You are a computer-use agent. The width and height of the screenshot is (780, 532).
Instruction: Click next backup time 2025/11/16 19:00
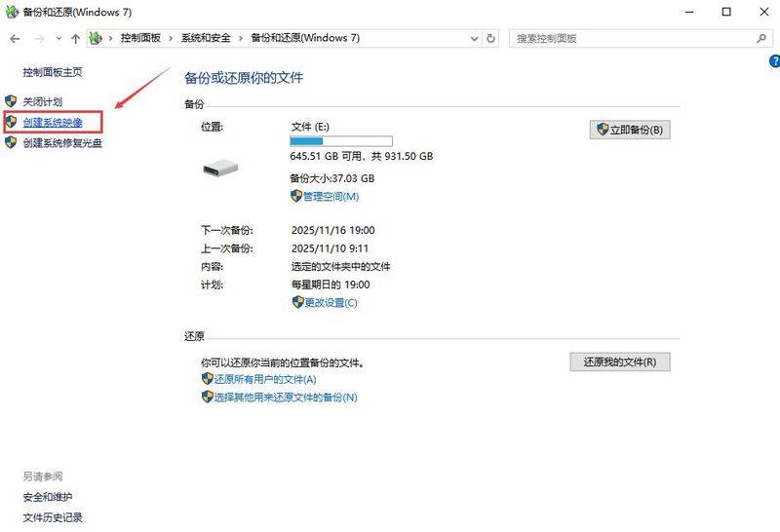332,230
